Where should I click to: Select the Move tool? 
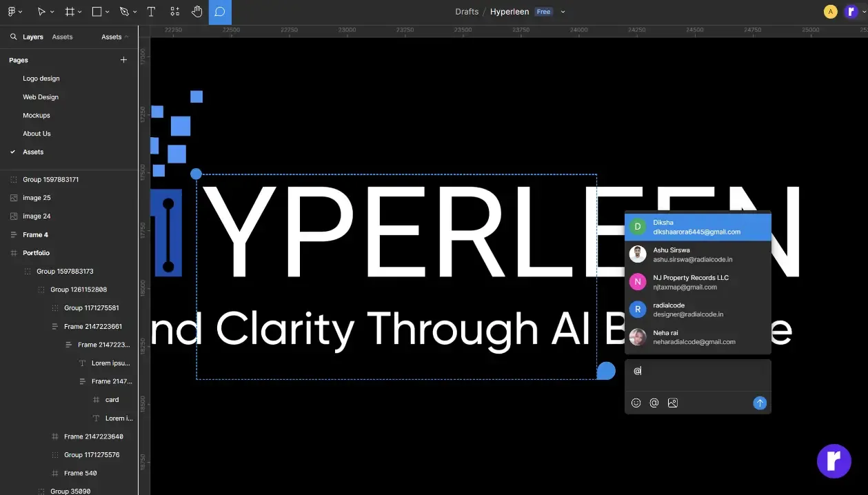click(42, 12)
